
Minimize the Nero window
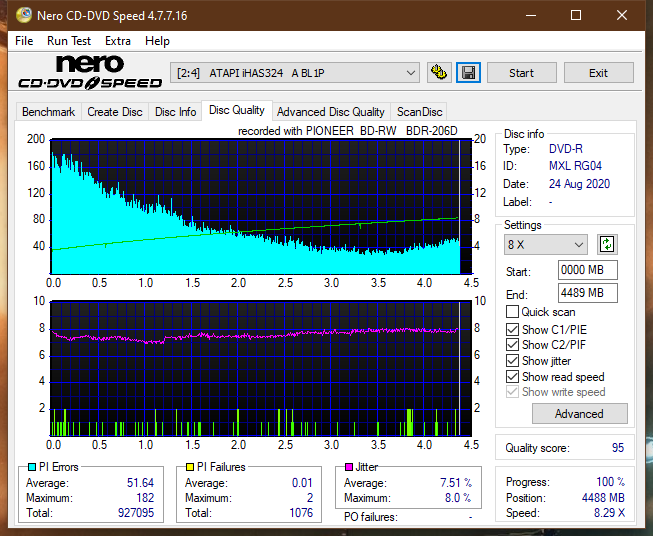531,15
